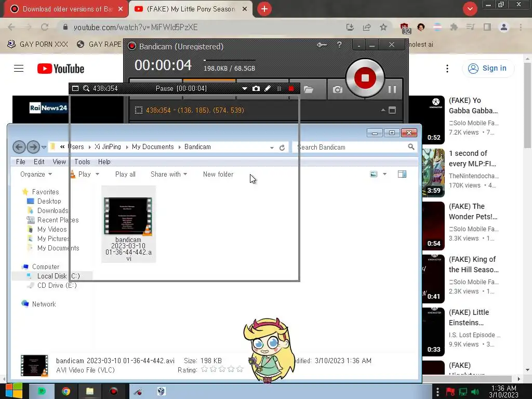Click the Bandicam key register icon
532x399 pixels.
(x=322, y=45)
